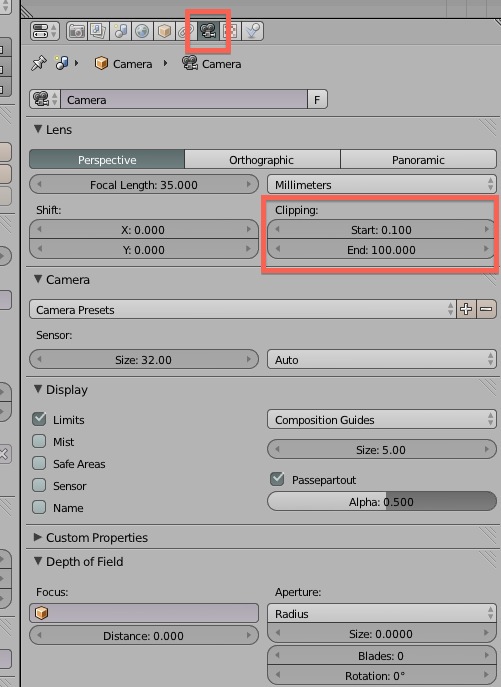The width and height of the screenshot is (501, 687).
Task: Open the Object Constraints tab
Action: pos(186,31)
